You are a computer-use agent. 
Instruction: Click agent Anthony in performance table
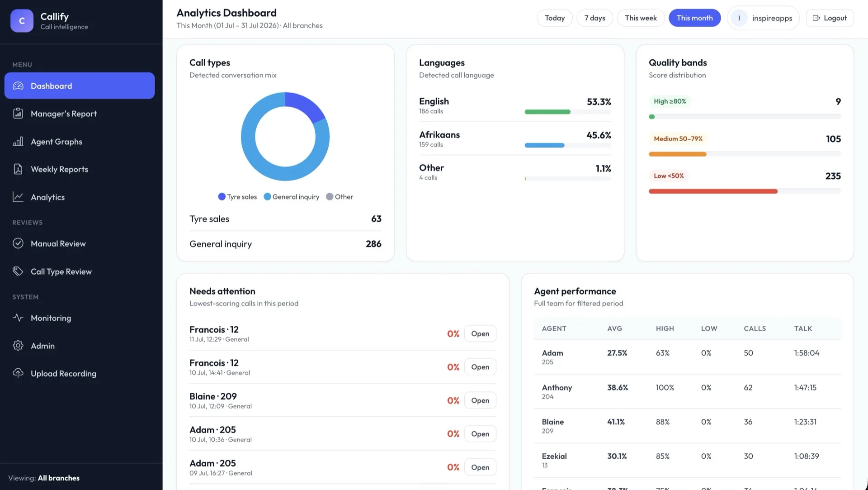click(557, 387)
